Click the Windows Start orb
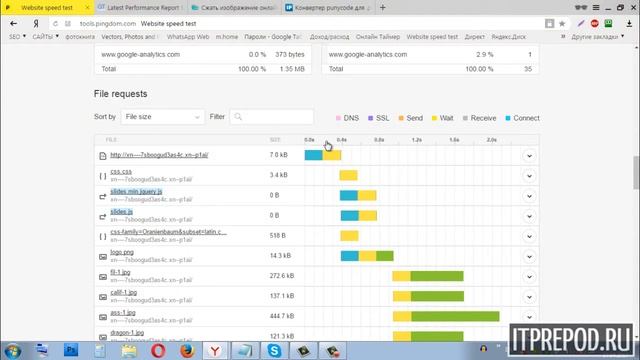 point(13,351)
